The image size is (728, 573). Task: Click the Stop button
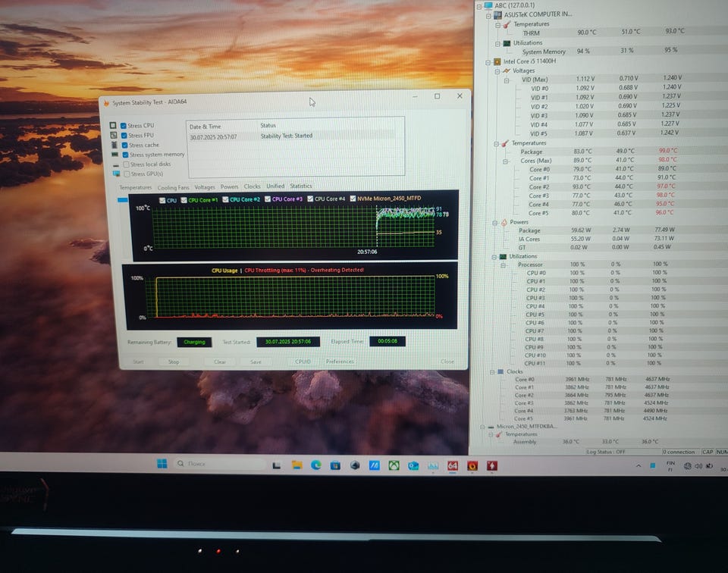[174, 362]
